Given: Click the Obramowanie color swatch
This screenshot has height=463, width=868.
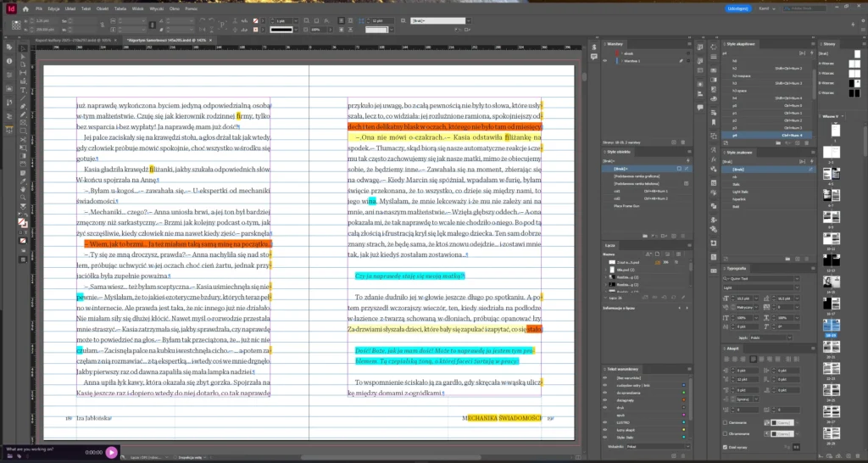Looking at the screenshot, I should 782,433.
